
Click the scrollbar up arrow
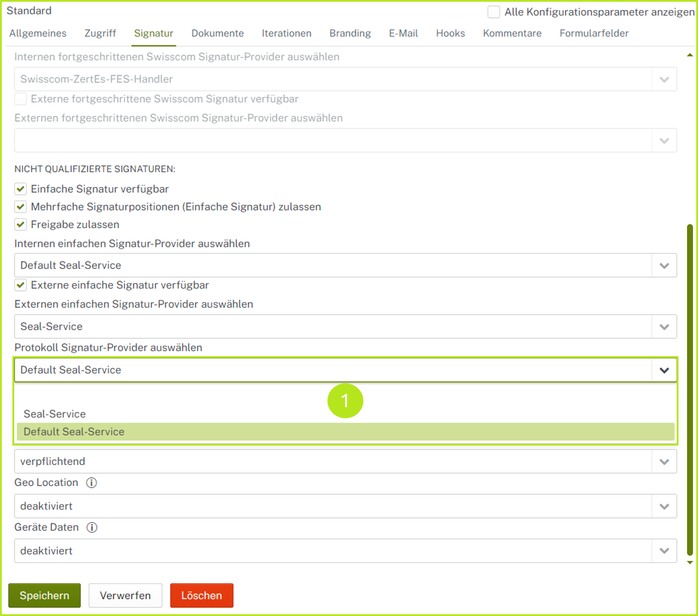(x=690, y=55)
